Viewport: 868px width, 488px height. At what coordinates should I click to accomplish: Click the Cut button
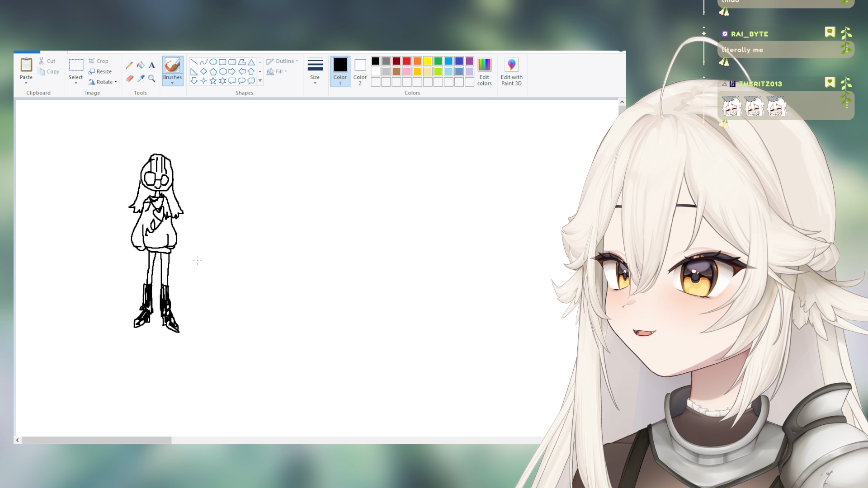[47, 61]
